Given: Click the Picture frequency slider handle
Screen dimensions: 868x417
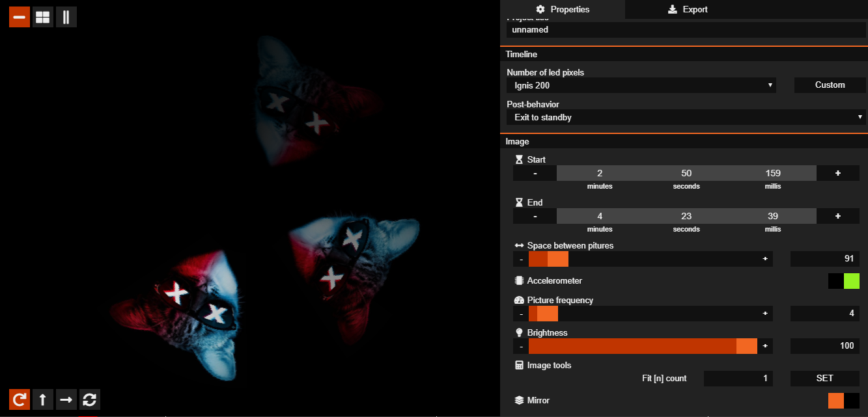Looking at the screenshot, I should [x=548, y=314].
